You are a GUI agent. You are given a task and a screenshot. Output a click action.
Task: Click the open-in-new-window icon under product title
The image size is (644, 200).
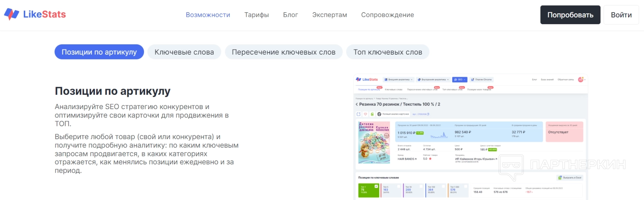tap(358, 114)
